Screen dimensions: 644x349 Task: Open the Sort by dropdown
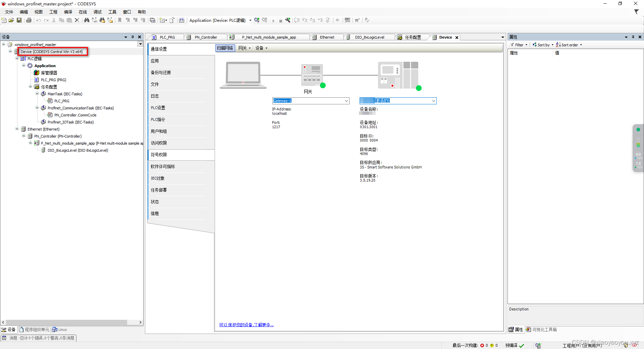pyautogui.click(x=543, y=45)
